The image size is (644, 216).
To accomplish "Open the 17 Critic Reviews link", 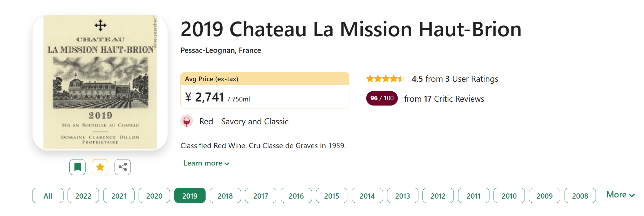I will click(444, 99).
